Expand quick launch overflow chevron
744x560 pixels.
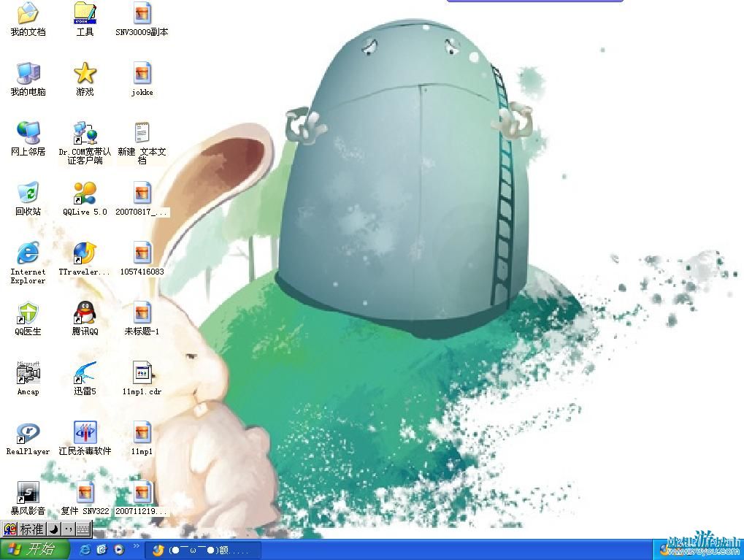coord(137,546)
